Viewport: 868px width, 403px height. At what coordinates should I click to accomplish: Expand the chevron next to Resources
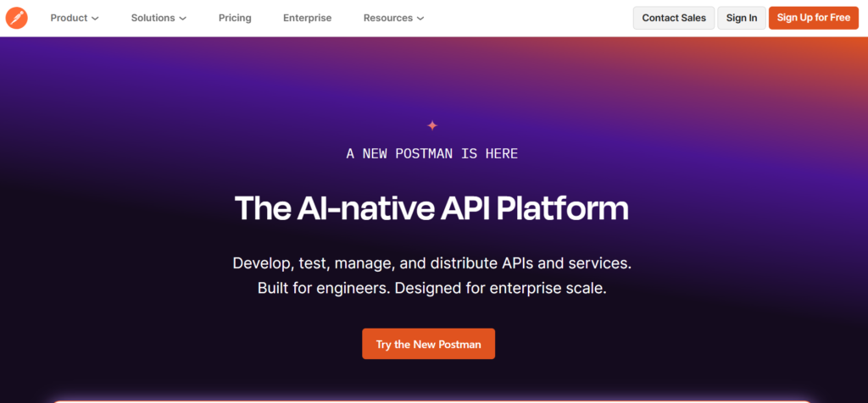click(x=421, y=19)
